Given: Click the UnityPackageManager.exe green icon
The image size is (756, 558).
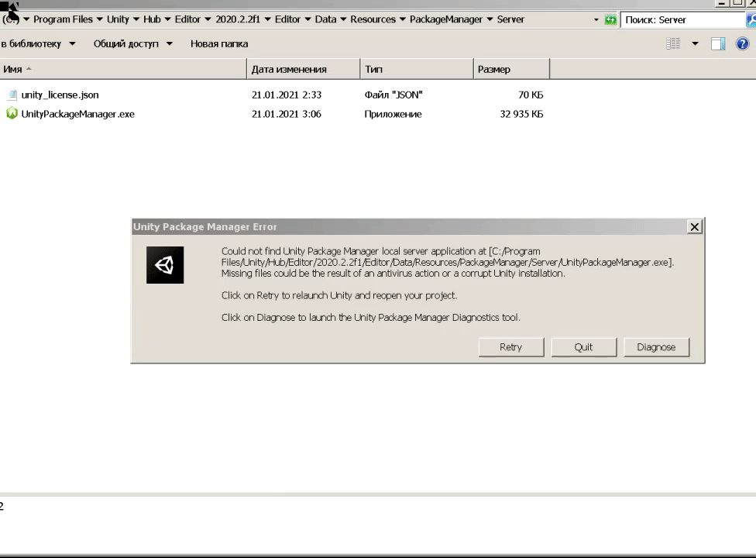Looking at the screenshot, I should 12,114.
